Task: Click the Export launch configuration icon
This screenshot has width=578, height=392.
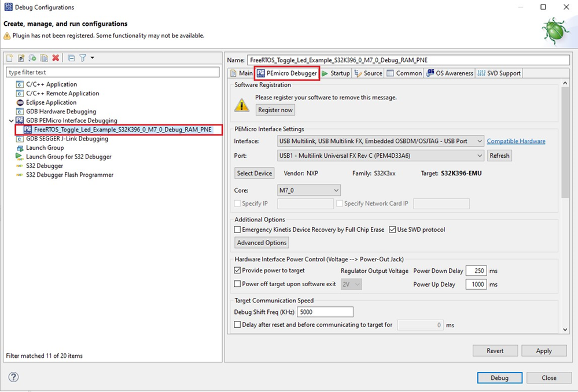Action: click(32, 58)
